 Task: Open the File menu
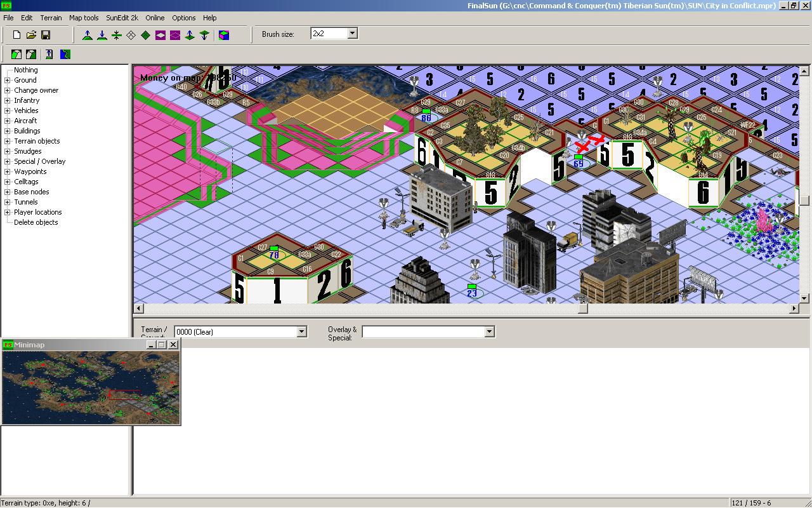[8, 18]
